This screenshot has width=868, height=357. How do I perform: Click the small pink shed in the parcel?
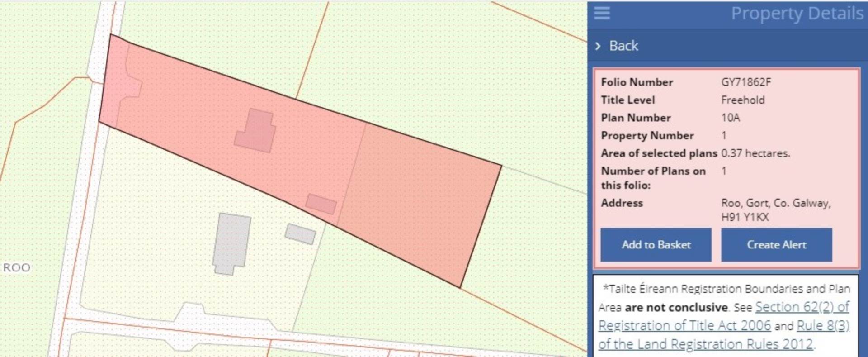[321, 204]
